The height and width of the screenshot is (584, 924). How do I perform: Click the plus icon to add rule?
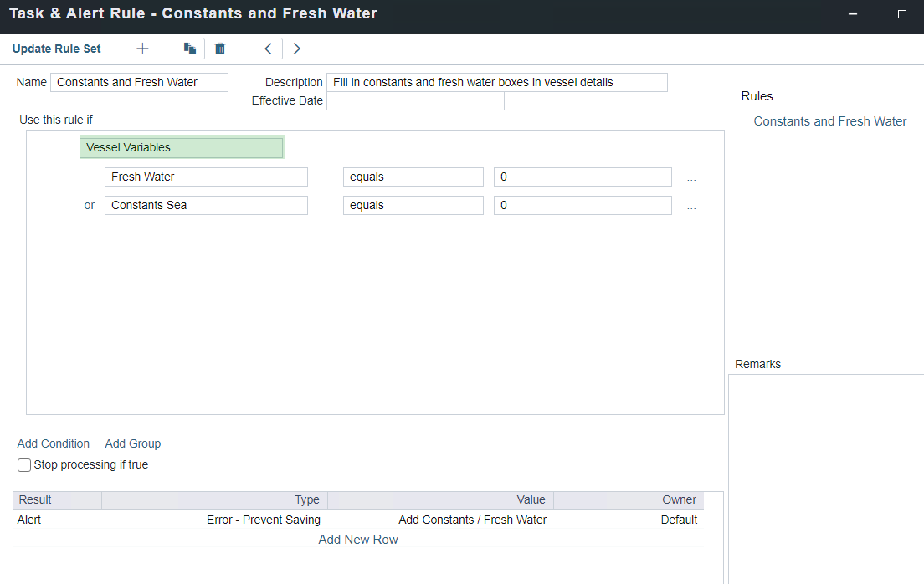point(142,49)
